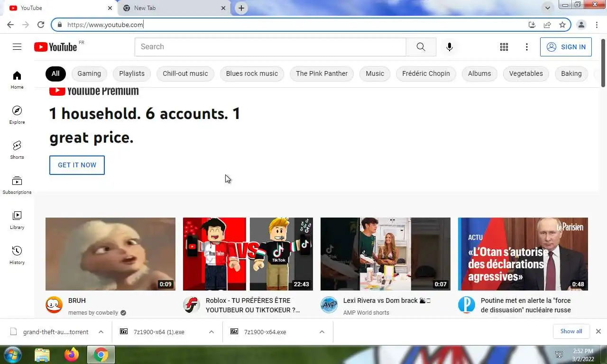Start voice search with microphone icon

click(x=450, y=47)
